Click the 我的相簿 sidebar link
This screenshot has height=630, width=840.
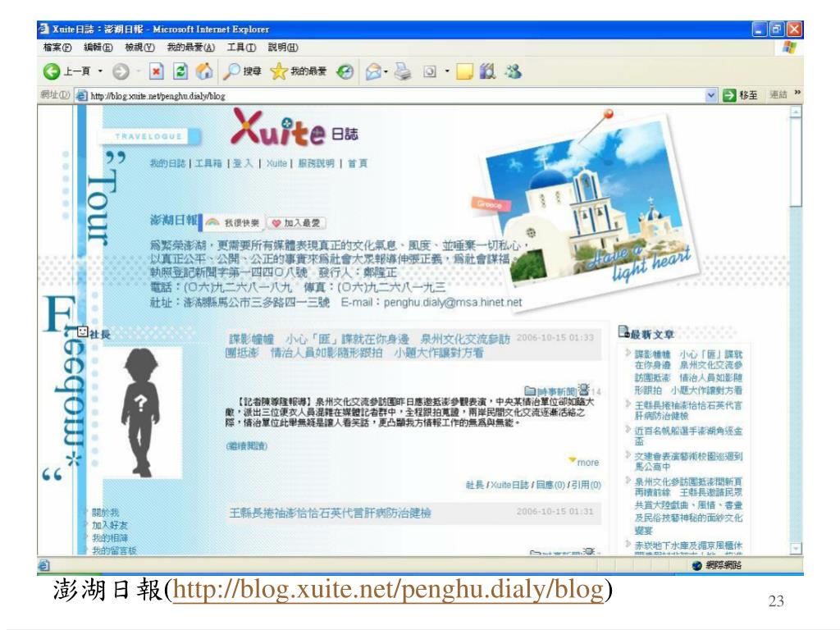coord(109,538)
